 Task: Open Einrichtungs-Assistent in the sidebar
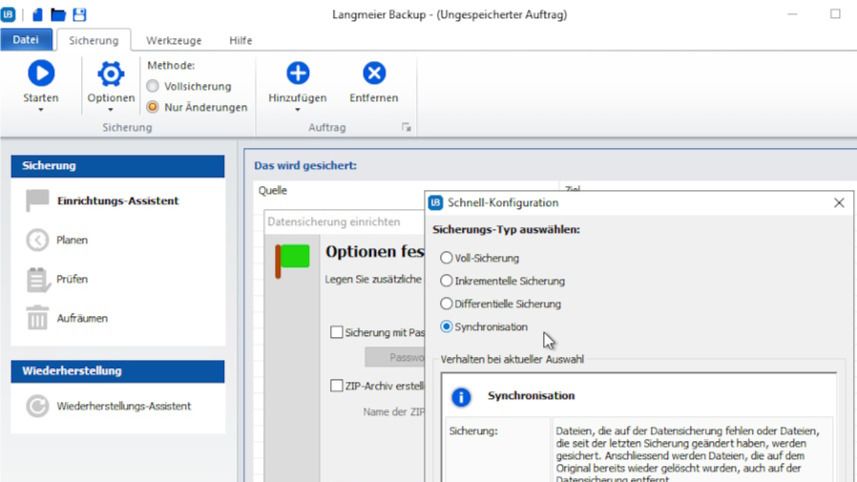pos(118,201)
